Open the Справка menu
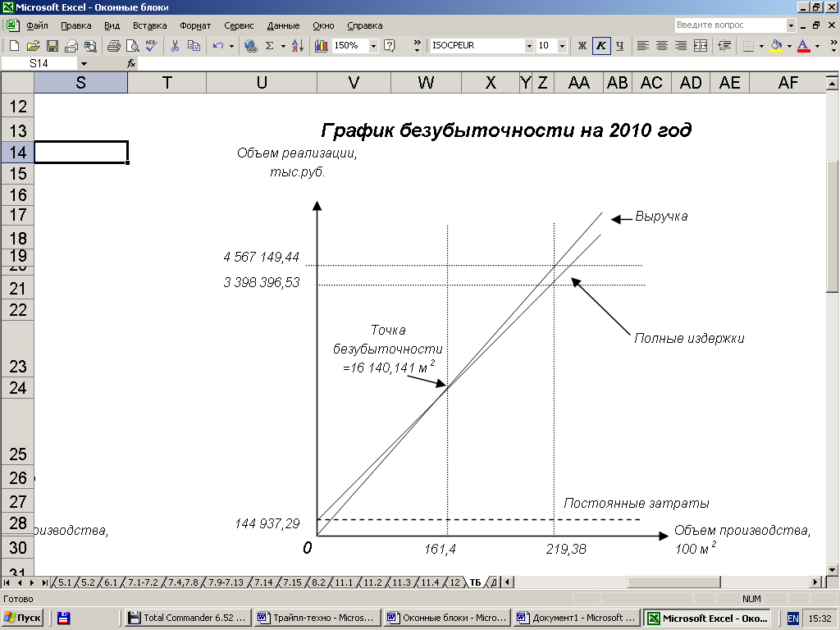This screenshot has width=840, height=630. (365, 25)
